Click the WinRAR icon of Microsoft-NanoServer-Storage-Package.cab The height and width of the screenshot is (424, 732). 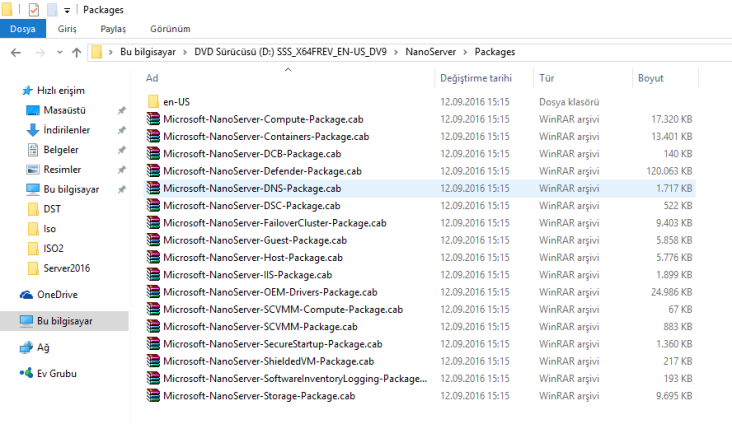coord(153,396)
